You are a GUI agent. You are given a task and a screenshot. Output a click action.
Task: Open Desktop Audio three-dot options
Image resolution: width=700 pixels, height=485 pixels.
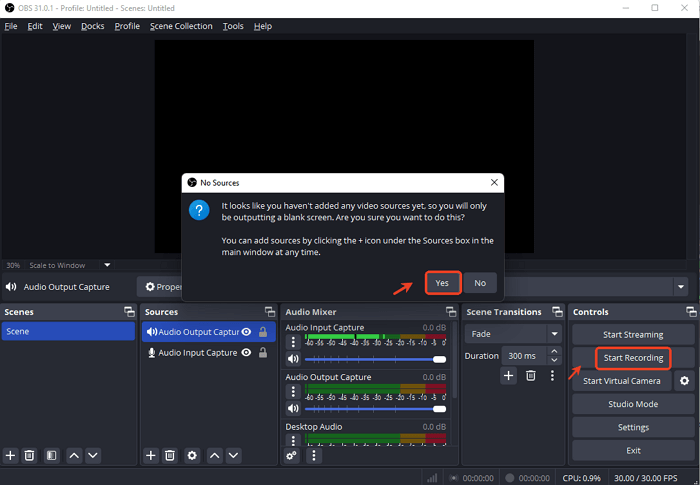pos(293,440)
